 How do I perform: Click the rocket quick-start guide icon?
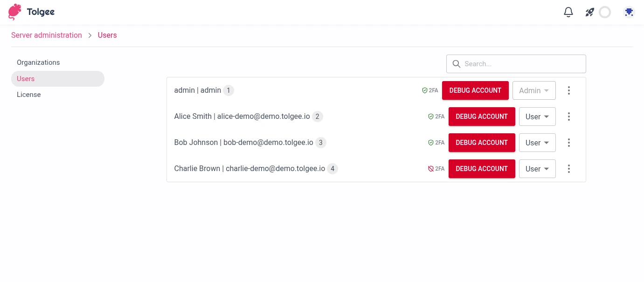pos(589,12)
